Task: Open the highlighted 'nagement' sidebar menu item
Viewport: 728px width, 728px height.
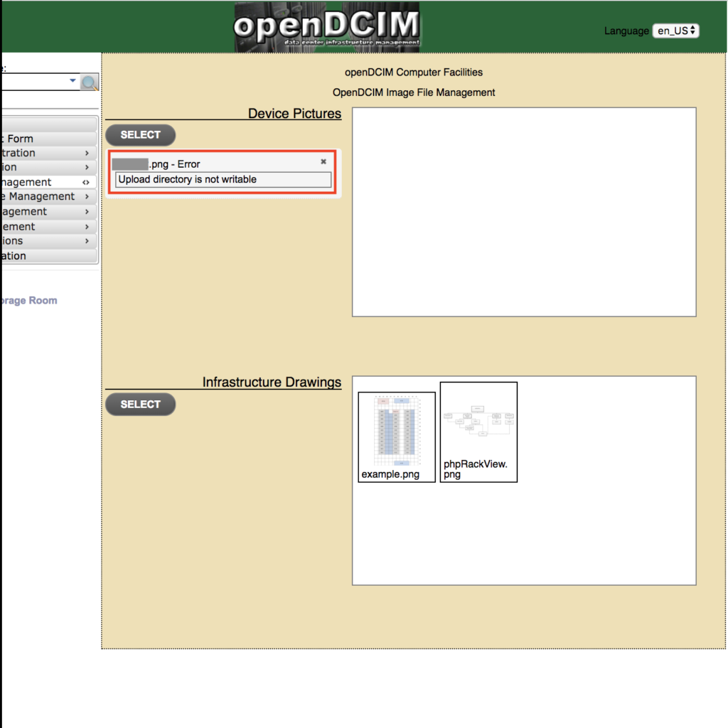Action: click(49, 182)
